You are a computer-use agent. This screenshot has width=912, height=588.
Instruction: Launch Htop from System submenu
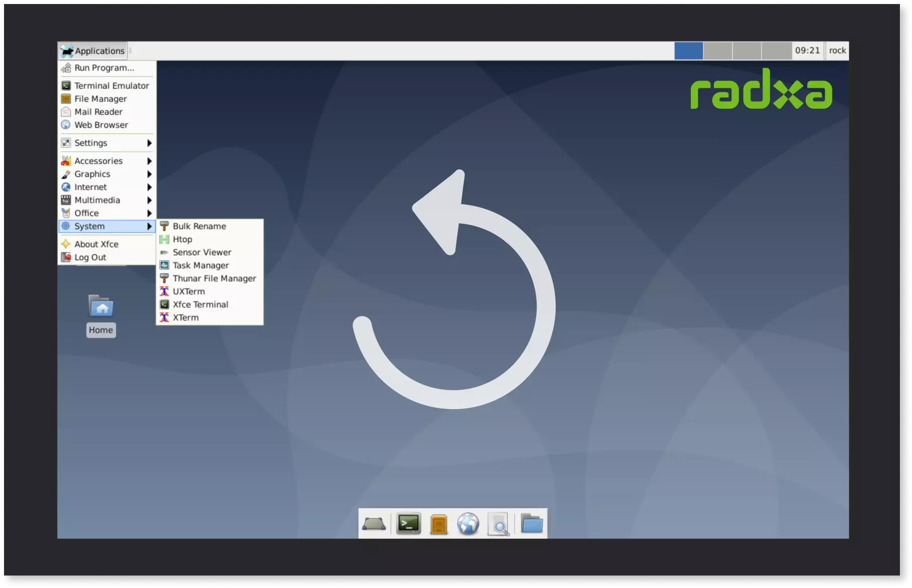(210, 240)
